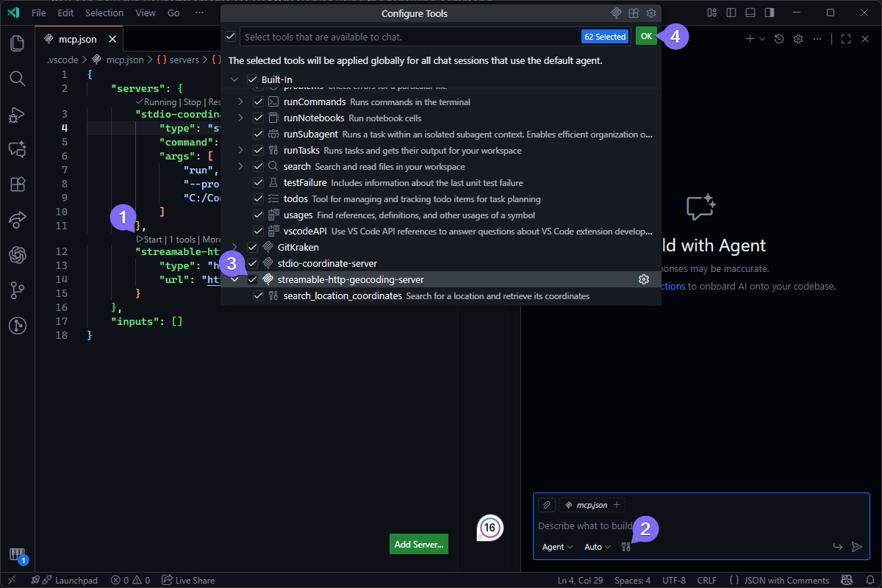Uncheck the GitKraken tools checkbox
Screen dimensions: 882x588
click(x=252, y=247)
